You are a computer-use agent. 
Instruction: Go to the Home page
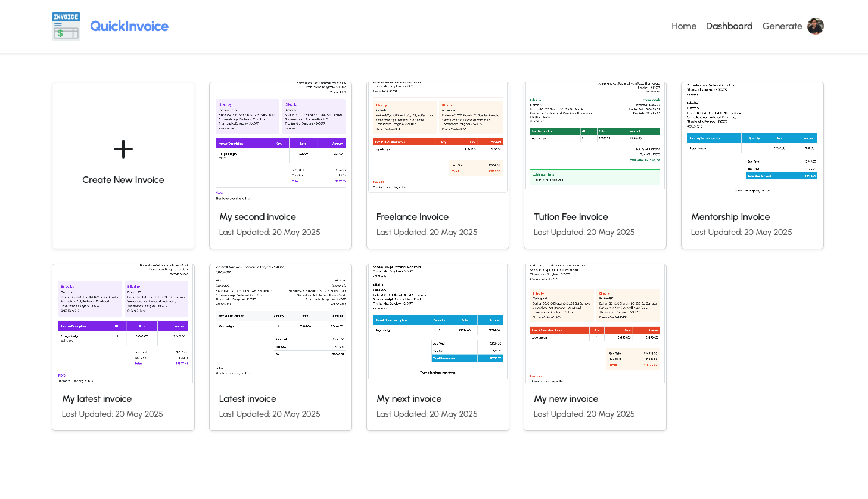point(684,26)
